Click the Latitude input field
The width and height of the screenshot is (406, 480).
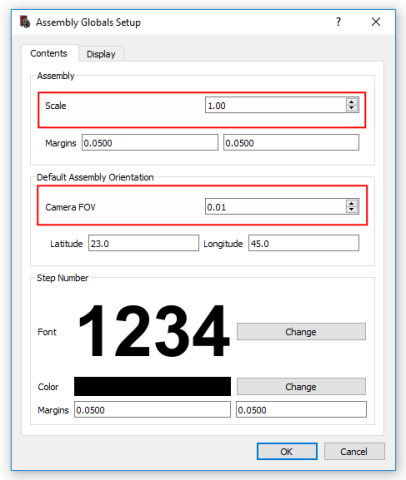tap(144, 243)
